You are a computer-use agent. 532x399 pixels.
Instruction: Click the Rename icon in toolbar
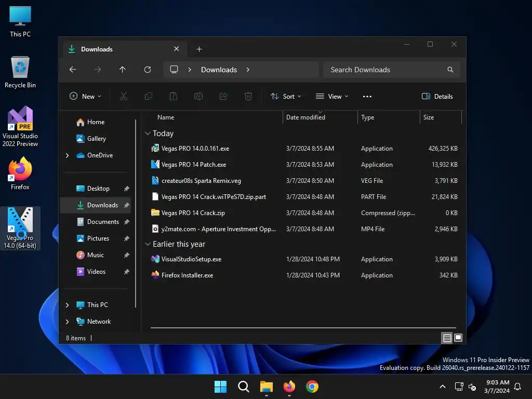pos(198,96)
